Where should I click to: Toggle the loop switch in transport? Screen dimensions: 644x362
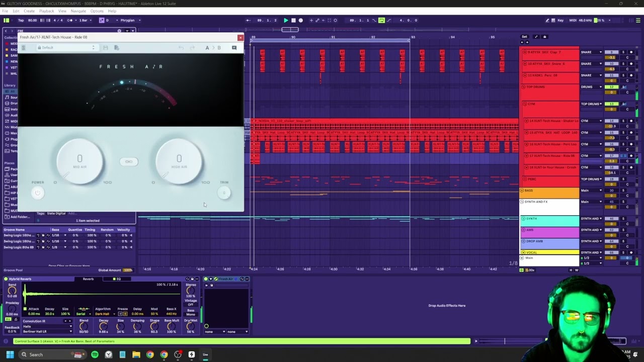[x=381, y=20]
